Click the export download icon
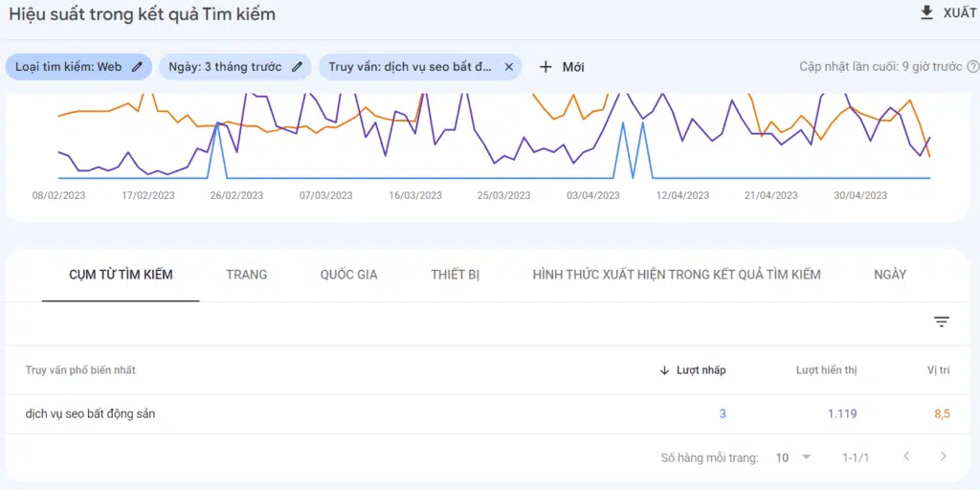The width and height of the screenshot is (980, 490). [926, 13]
